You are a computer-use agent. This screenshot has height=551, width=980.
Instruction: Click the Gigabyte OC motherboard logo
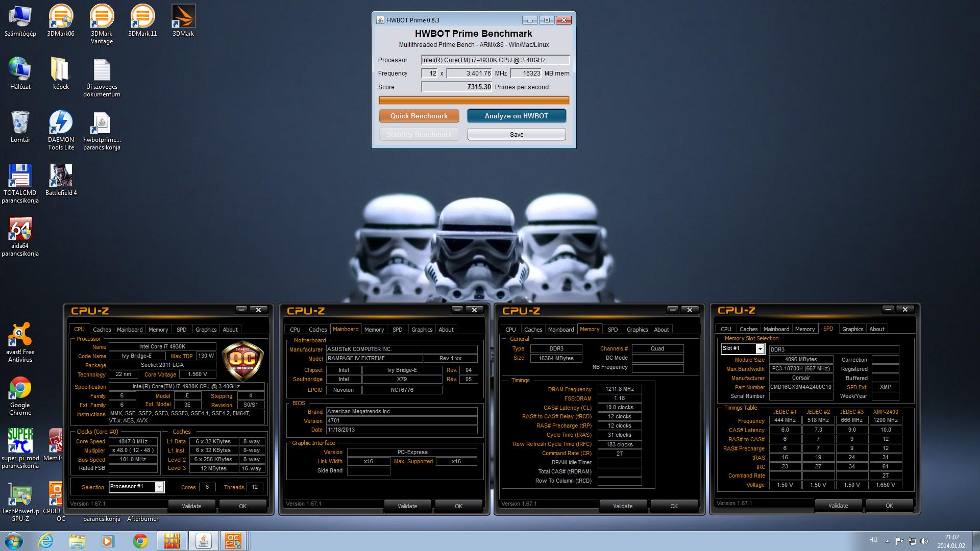pos(243,360)
